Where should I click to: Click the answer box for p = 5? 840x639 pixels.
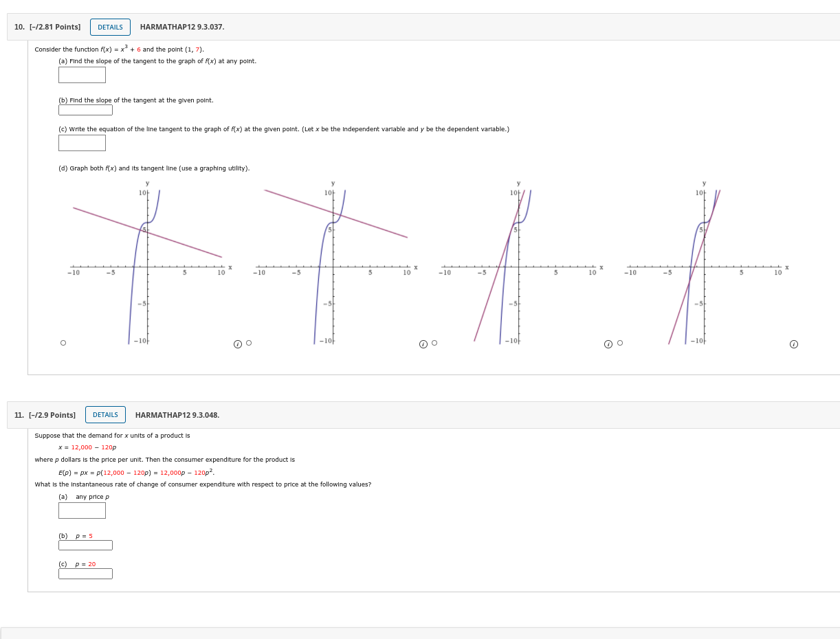(85, 545)
